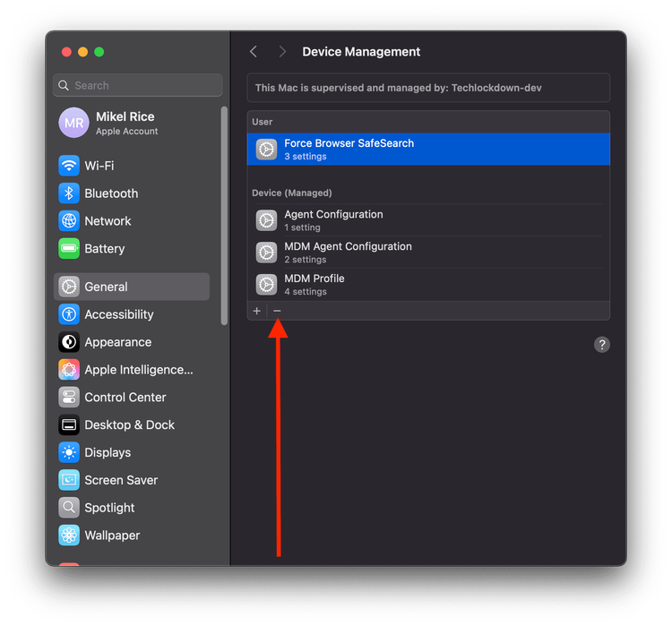Select MDM Agent Configuration profile row
This screenshot has height=626, width=672.
[x=428, y=253]
